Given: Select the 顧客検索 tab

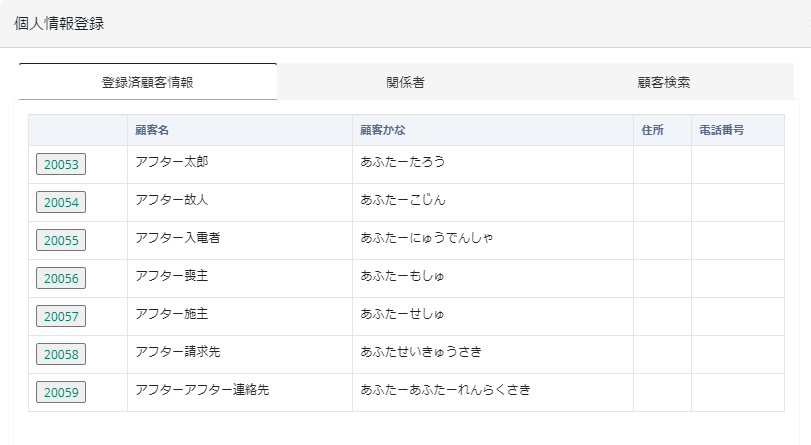Looking at the screenshot, I should [x=664, y=82].
